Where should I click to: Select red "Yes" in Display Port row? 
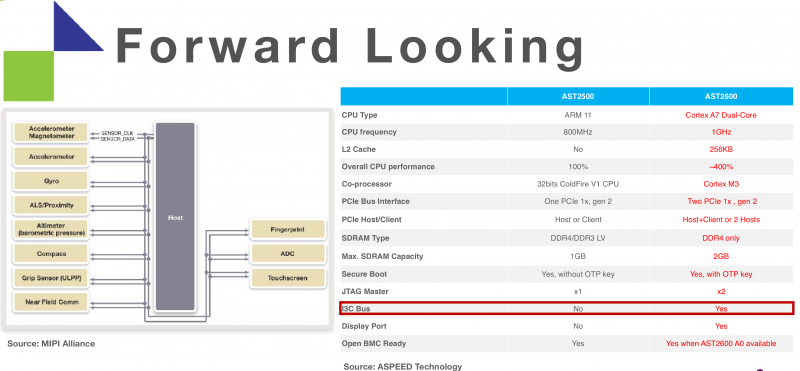[721, 326]
